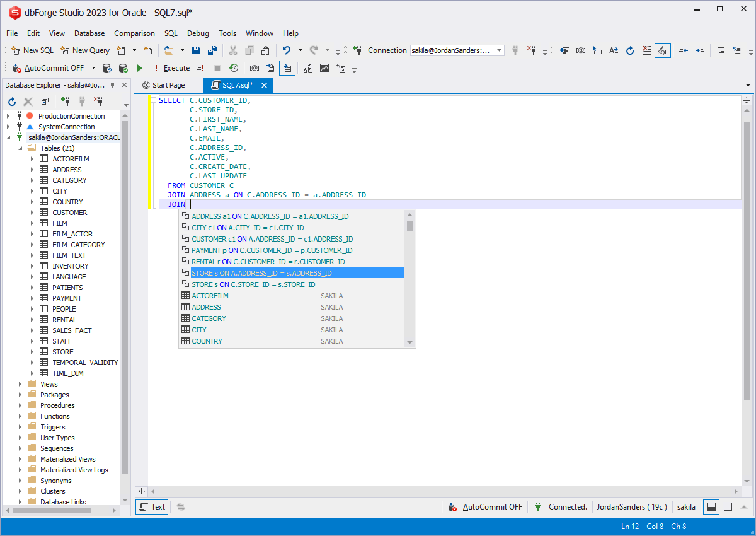Run the script with the green Execute arrow

coord(139,68)
